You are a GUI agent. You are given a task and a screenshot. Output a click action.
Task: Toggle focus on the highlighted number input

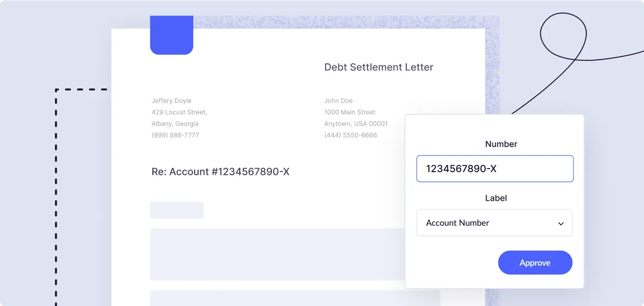(x=494, y=169)
